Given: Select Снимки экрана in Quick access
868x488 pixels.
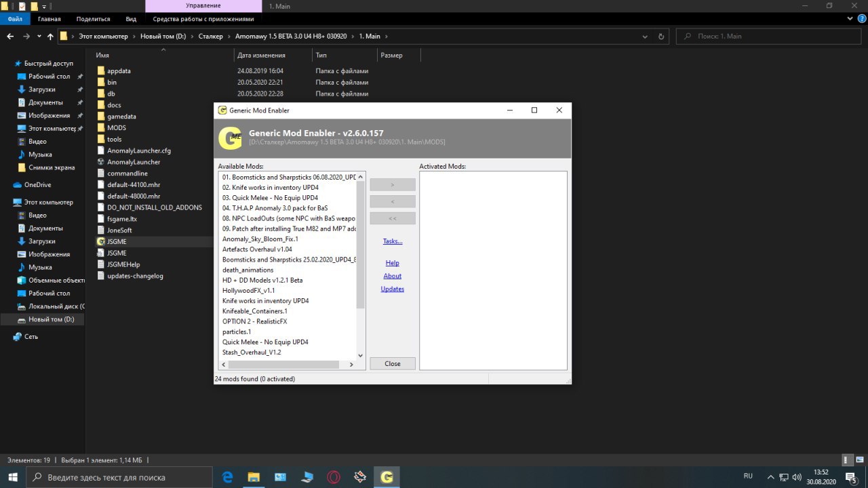Looking at the screenshot, I should (46, 167).
